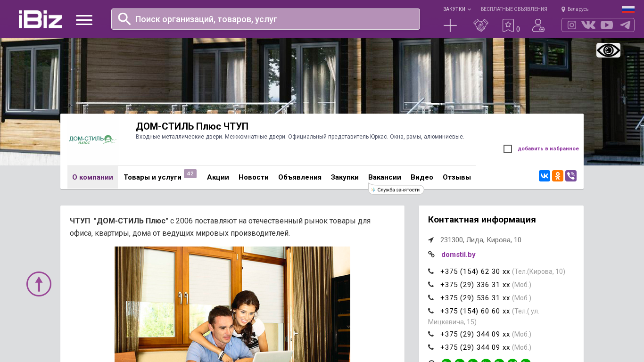Open the Instagram page icon
The image size is (644, 362).
pyautogui.click(x=572, y=25)
